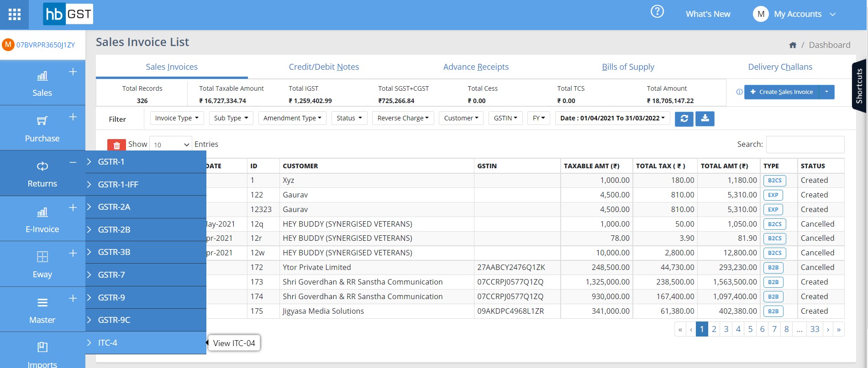Open the Shortcuts side panel
This screenshot has width=868, height=368.
pyautogui.click(x=859, y=86)
